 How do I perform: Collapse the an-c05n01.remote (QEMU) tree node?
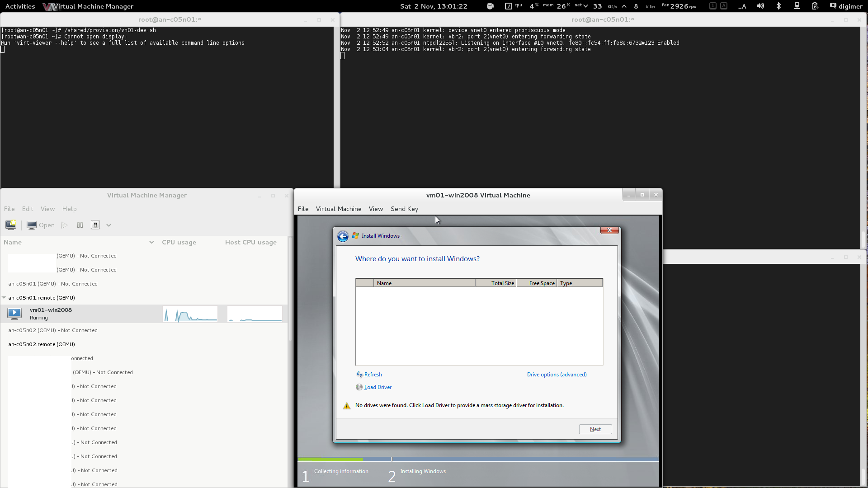(x=4, y=298)
